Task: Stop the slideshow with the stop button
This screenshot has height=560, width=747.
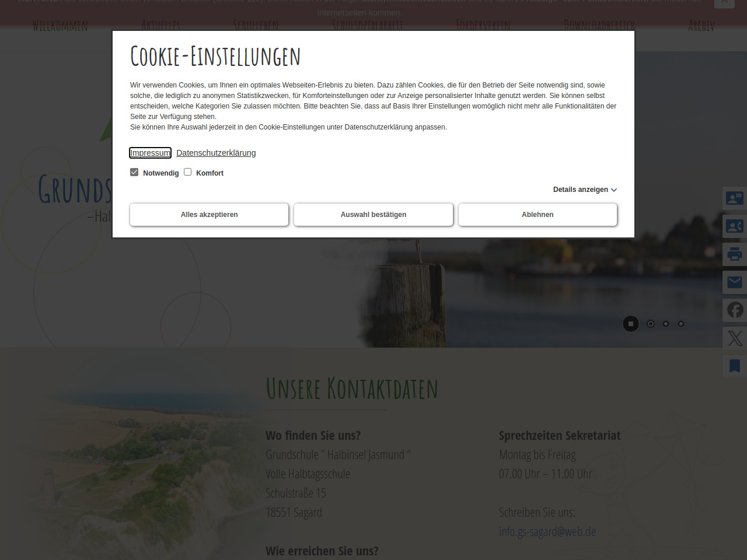Action: [631, 324]
